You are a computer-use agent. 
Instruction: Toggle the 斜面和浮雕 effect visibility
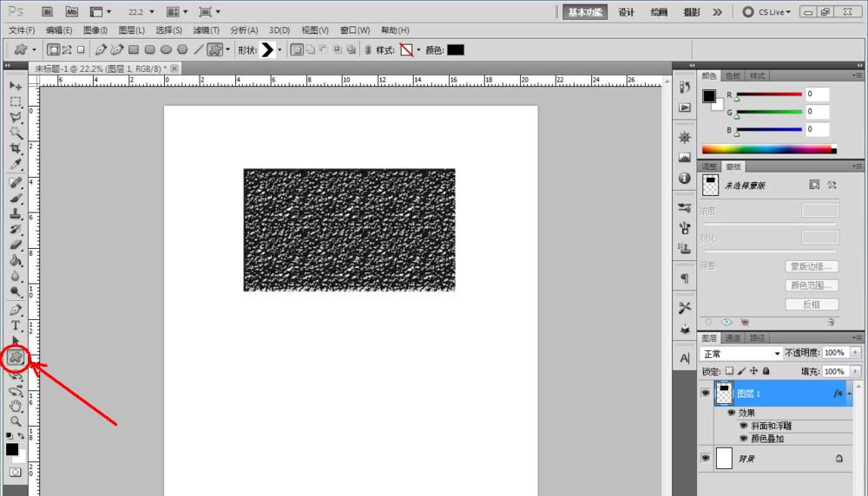(743, 426)
